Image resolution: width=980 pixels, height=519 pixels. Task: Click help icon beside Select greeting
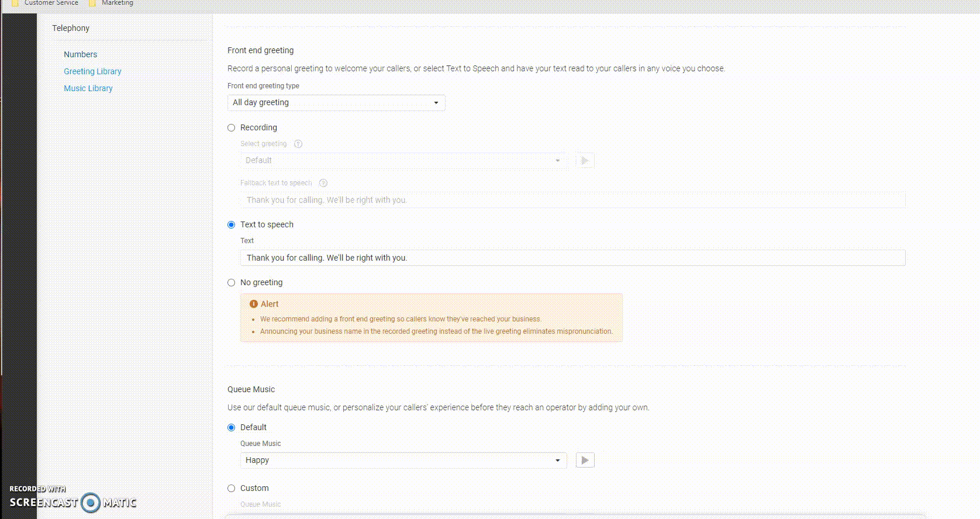(x=298, y=144)
